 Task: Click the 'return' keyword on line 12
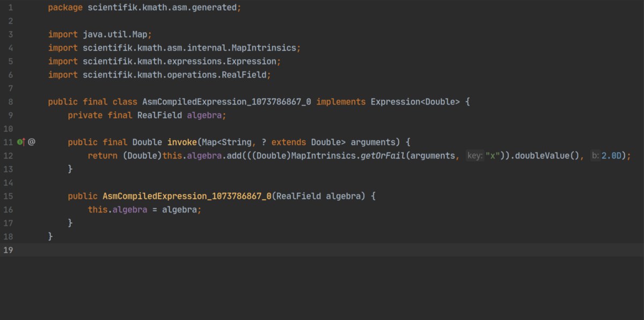pos(103,156)
